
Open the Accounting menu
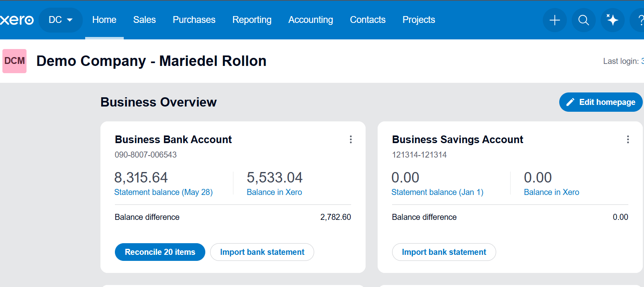coord(311,20)
